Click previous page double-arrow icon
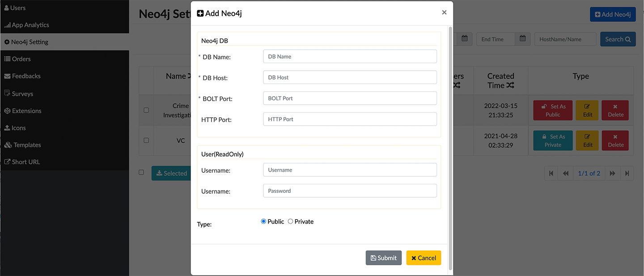Viewport: 644px width, 276px height. point(566,173)
